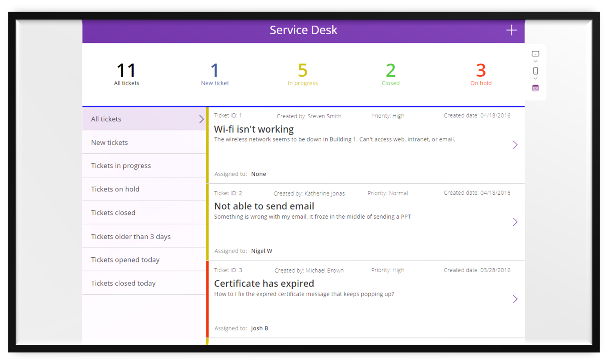View Tickets on hold
The image size is (608, 364).
coord(144,189)
